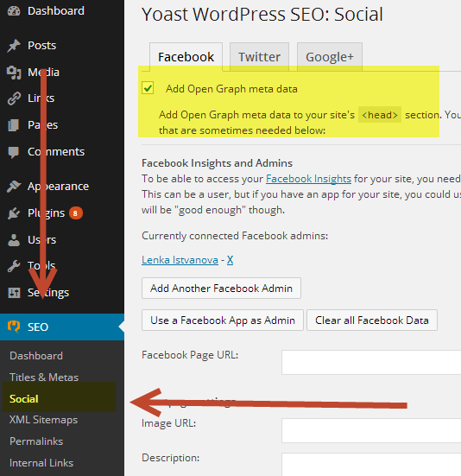
Task: Open the Links menu
Action: (x=41, y=98)
